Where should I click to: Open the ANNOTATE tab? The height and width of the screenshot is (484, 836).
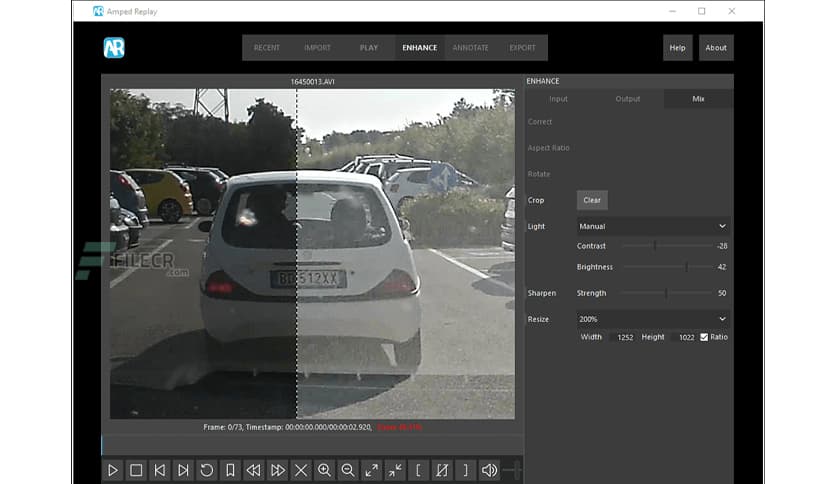[470, 47]
